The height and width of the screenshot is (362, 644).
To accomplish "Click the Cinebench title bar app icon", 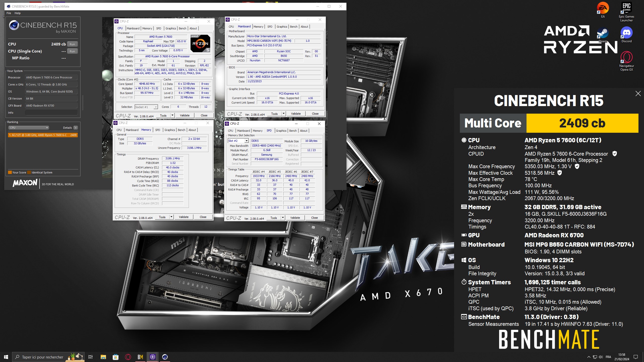I will point(9,6).
